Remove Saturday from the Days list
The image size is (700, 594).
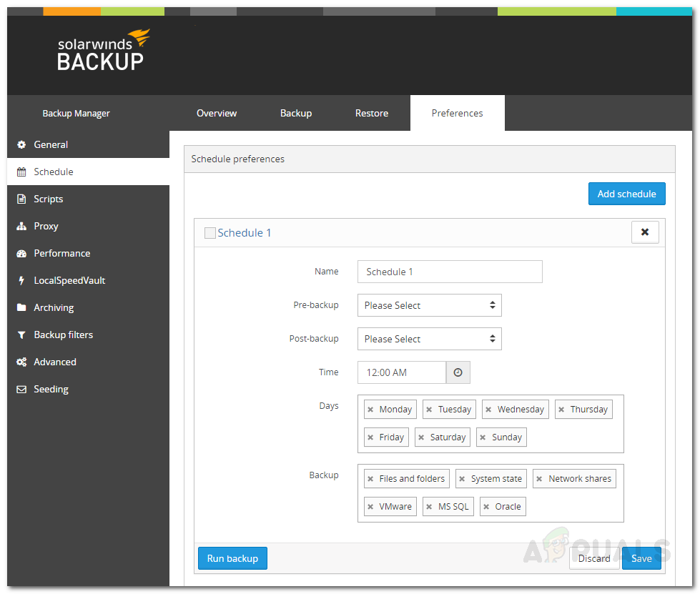[421, 437]
